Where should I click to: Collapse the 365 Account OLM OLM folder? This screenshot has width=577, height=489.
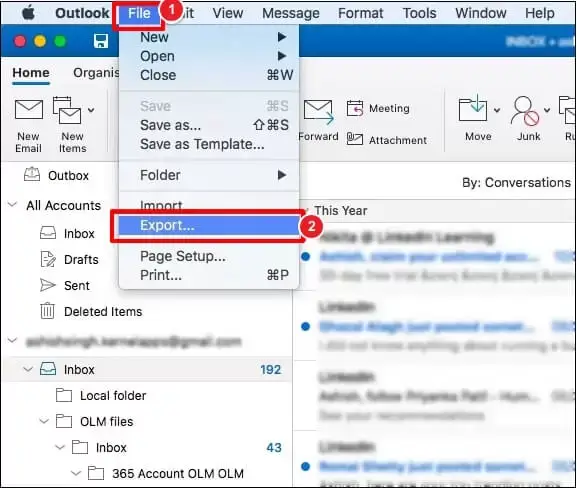tap(76, 473)
